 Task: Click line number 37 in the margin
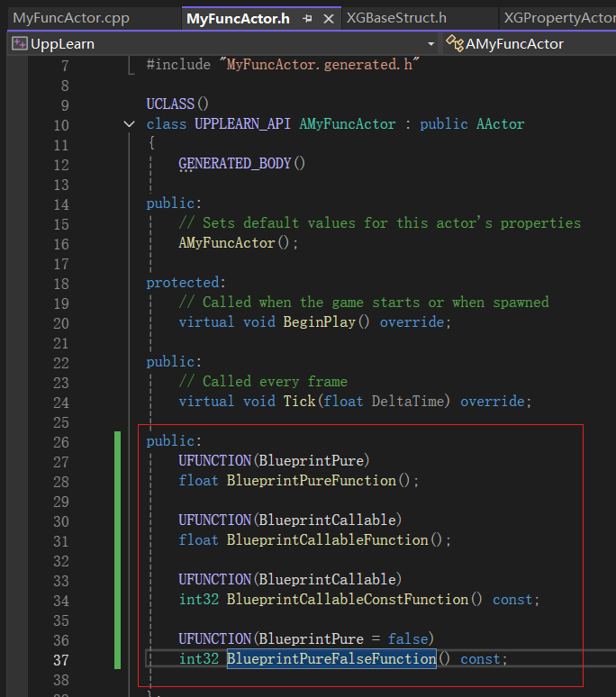[61, 660]
